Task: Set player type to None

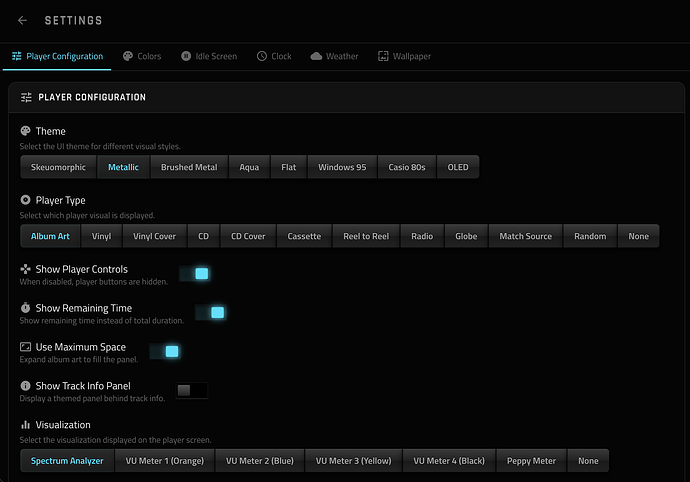Action: (x=639, y=236)
